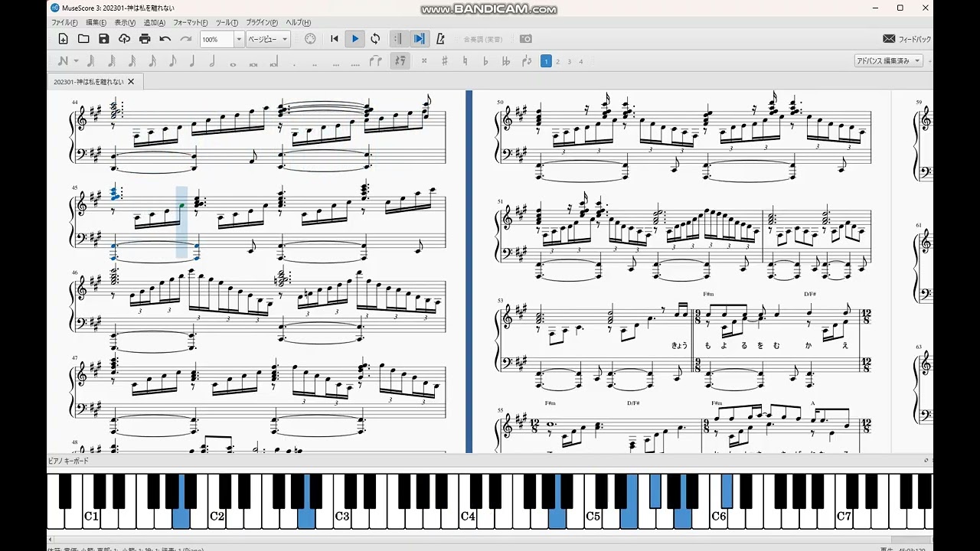The image size is (980, 551).
Task: Add a tie to the note
Action: (376, 61)
